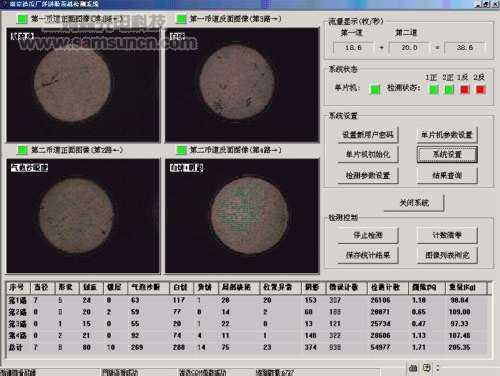This screenshot has width=500, height=376.
Task: Click the total flow rate field showing 38.6
Action: (x=465, y=48)
